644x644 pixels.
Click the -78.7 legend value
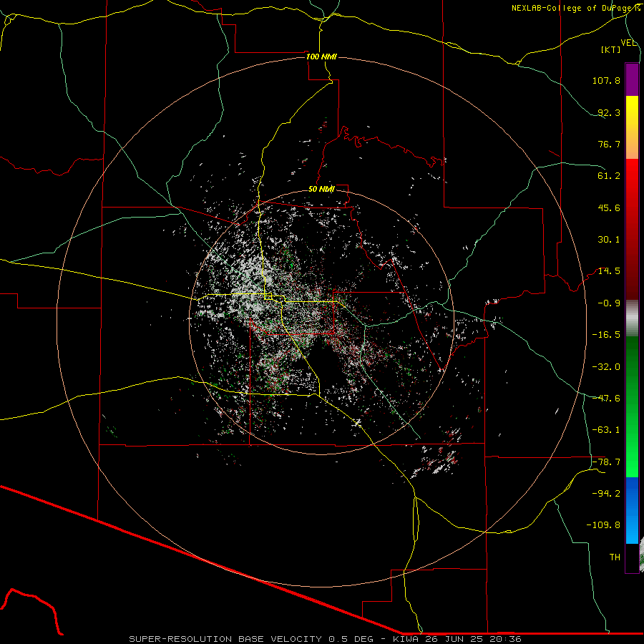(606, 462)
